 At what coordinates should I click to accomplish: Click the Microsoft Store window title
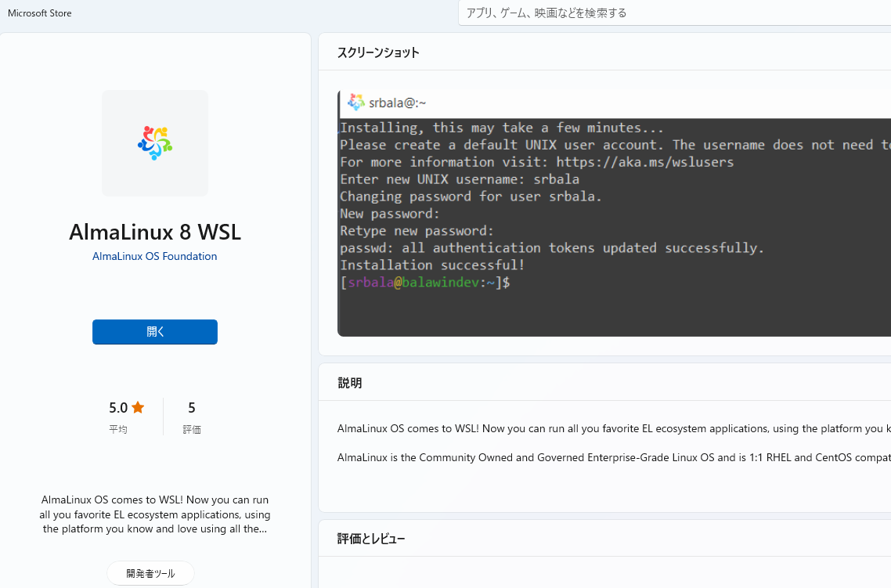coord(40,13)
